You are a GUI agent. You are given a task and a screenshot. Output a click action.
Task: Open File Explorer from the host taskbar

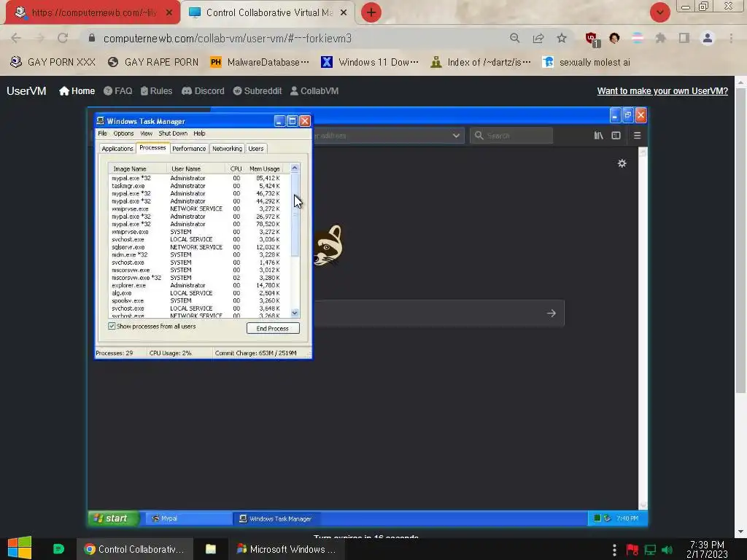point(211,549)
